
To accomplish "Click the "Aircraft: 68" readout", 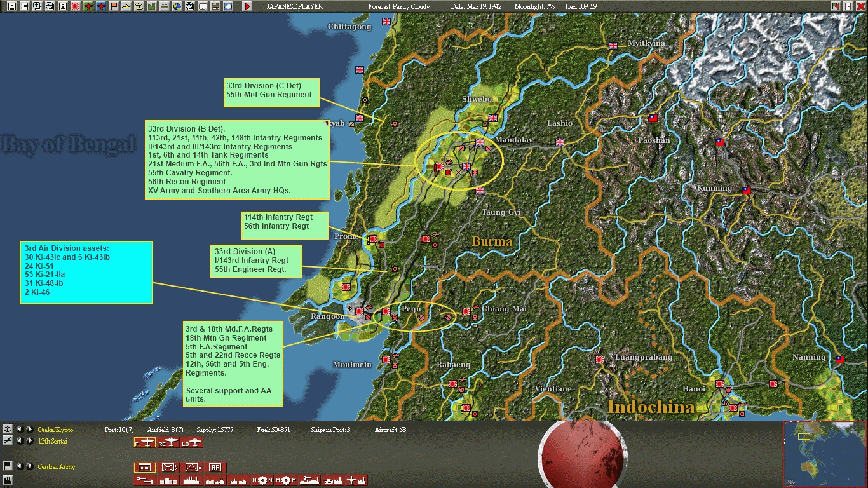I will pyautogui.click(x=390, y=430).
